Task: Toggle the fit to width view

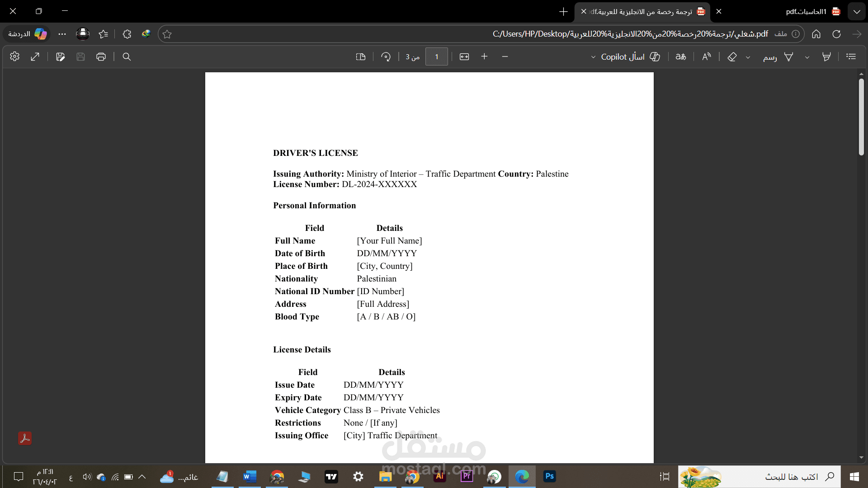Action: 464,56
